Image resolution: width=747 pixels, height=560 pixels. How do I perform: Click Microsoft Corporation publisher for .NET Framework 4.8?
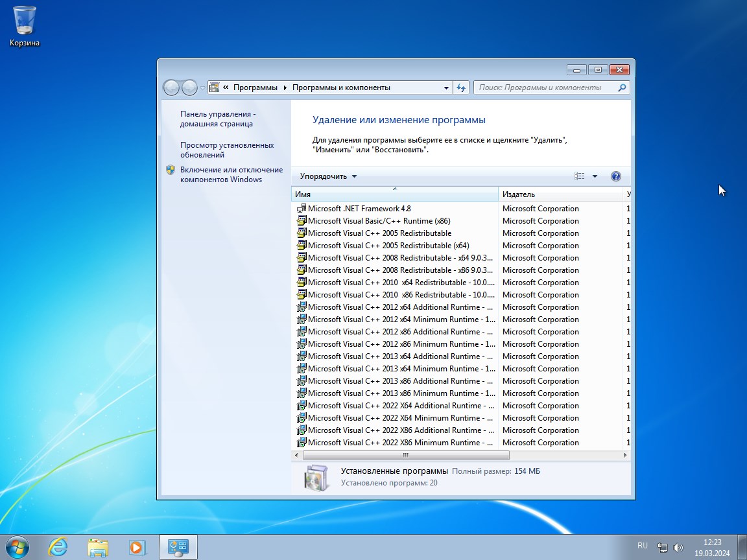tap(540, 209)
